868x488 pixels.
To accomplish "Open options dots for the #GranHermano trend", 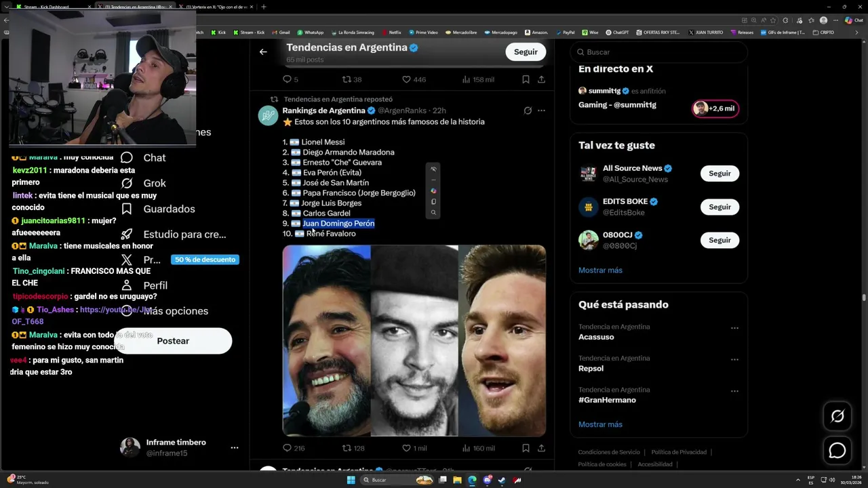I will [734, 391].
